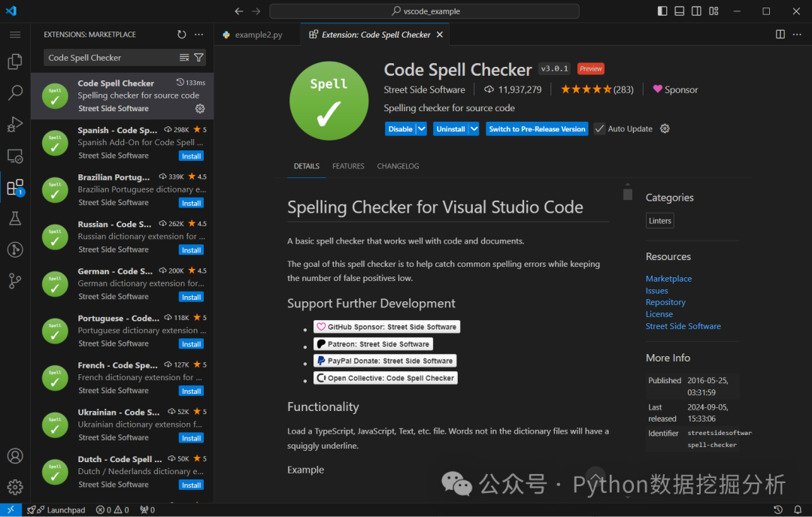Open Street Side Software resource link
This screenshot has width=812, height=517.
[x=683, y=326]
